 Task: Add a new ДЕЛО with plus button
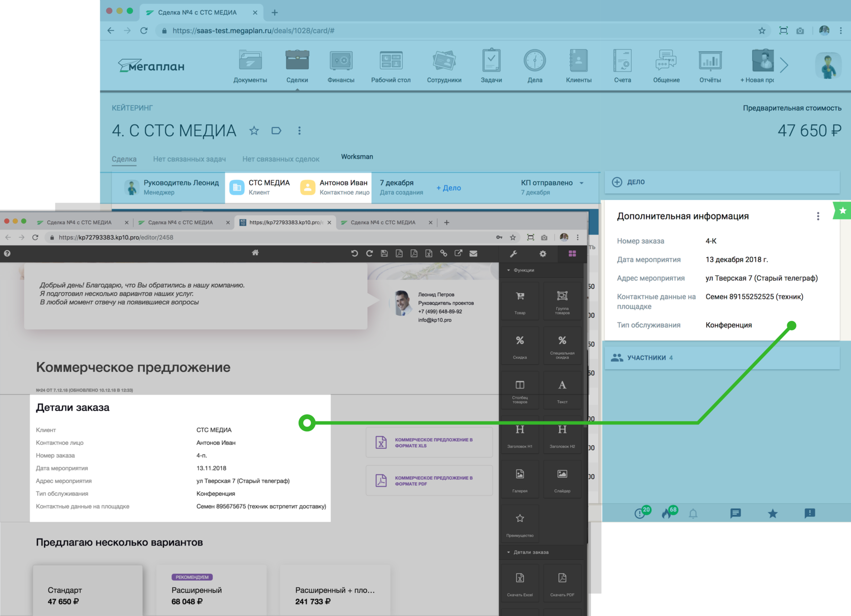tap(617, 182)
